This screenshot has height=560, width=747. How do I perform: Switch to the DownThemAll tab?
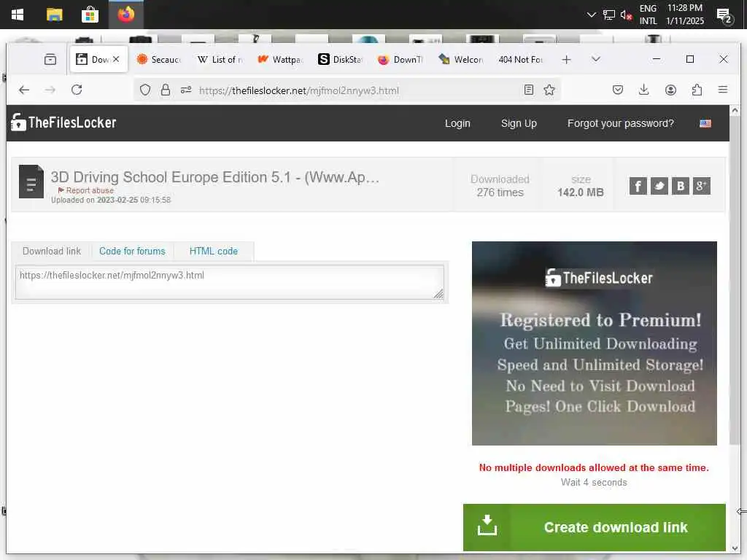400,60
